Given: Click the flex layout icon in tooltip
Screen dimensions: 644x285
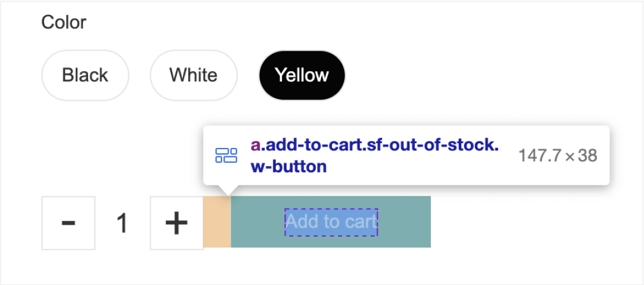Looking at the screenshot, I should pos(226,155).
